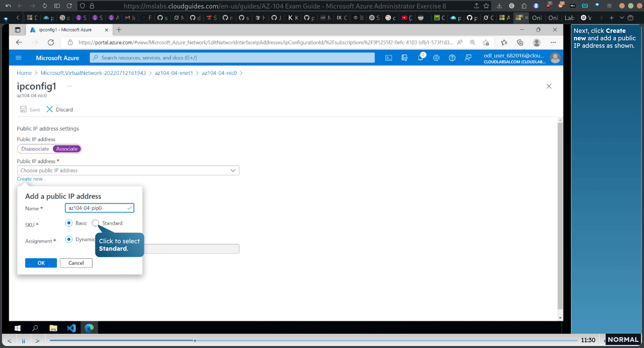Open Windows taskbar search

pos(35,328)
